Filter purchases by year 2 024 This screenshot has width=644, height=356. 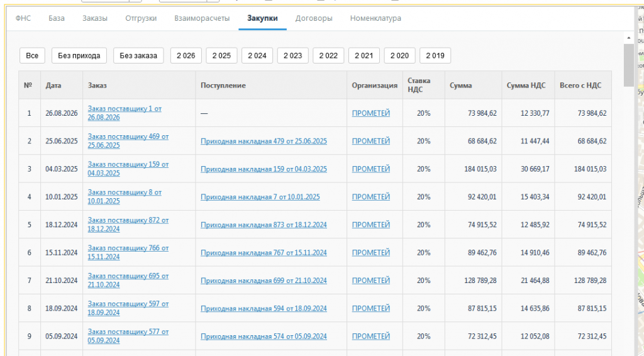(x=257, y=55)
